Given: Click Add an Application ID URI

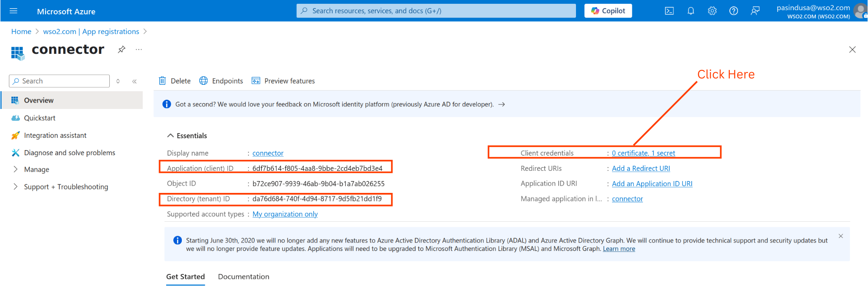Looking at the screenshot, I should pos(652,184).
